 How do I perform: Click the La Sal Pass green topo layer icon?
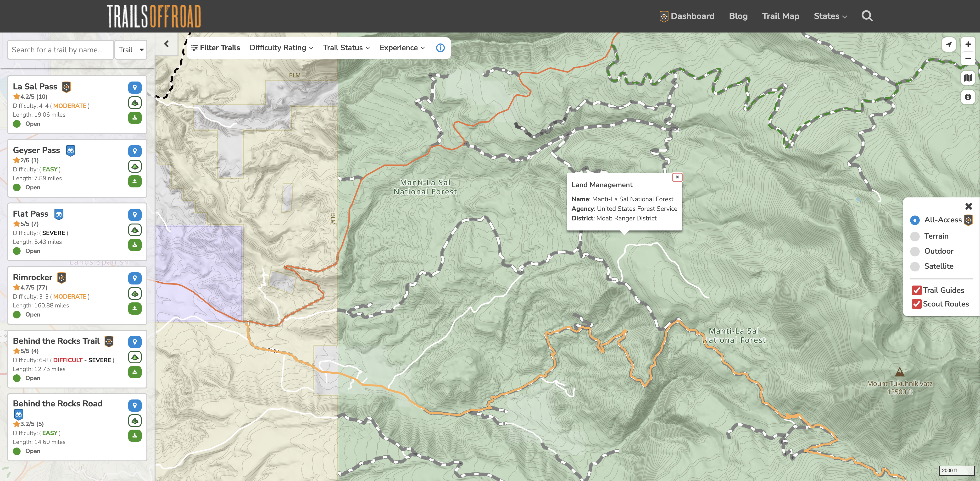pyautogui.click(x=135, y=103)
